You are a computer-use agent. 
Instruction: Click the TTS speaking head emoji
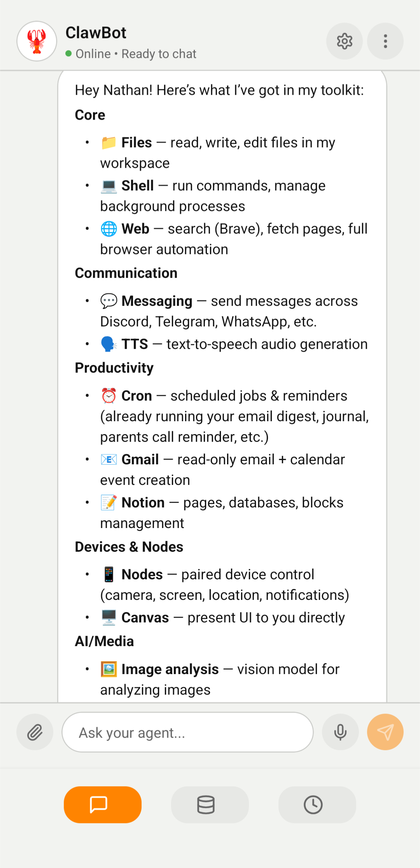point(109,343)
